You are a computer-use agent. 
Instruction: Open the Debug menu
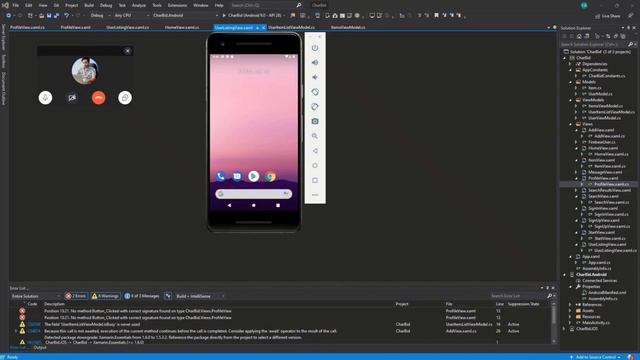click(x=106, y=5)
